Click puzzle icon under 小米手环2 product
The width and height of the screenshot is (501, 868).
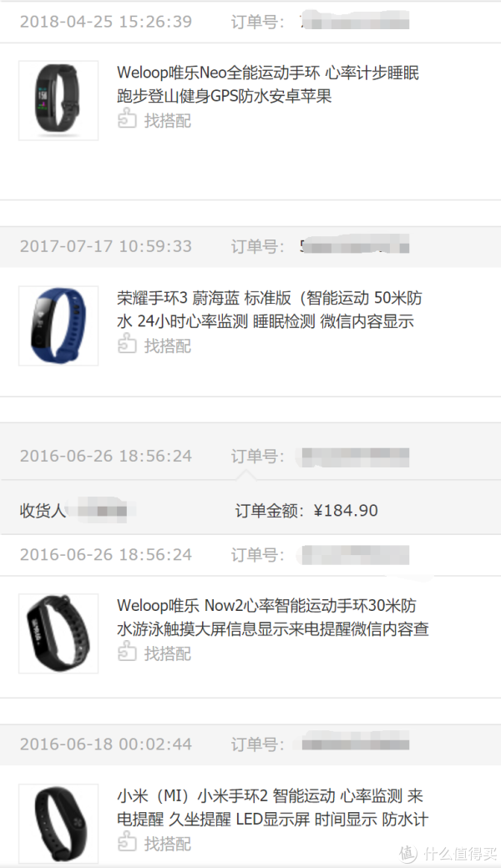[127, 842]
